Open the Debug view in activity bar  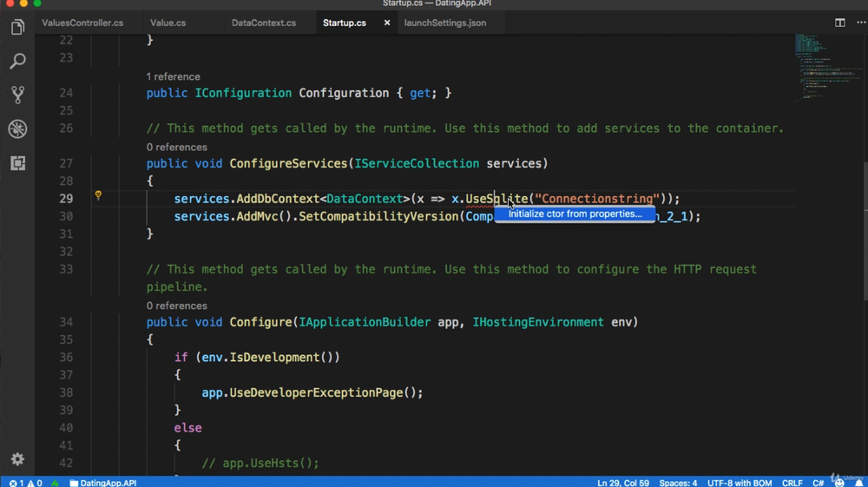[17, 129]
